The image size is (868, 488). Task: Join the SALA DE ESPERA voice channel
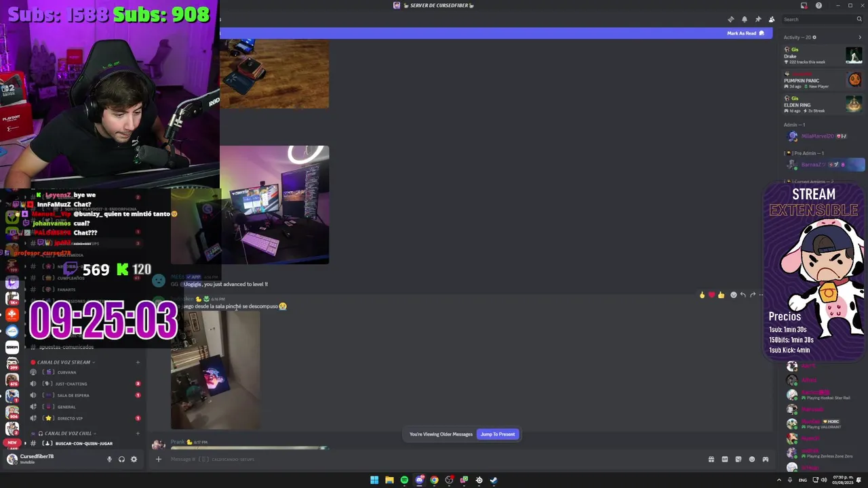tap(85, 395)
